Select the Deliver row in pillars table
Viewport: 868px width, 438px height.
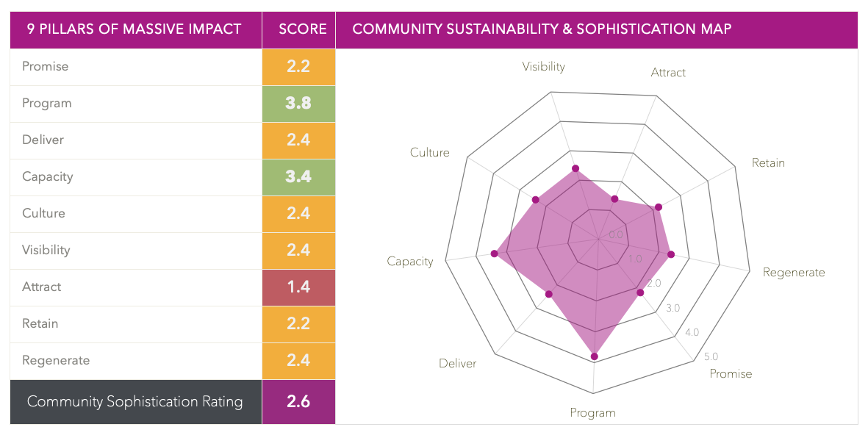43,140
